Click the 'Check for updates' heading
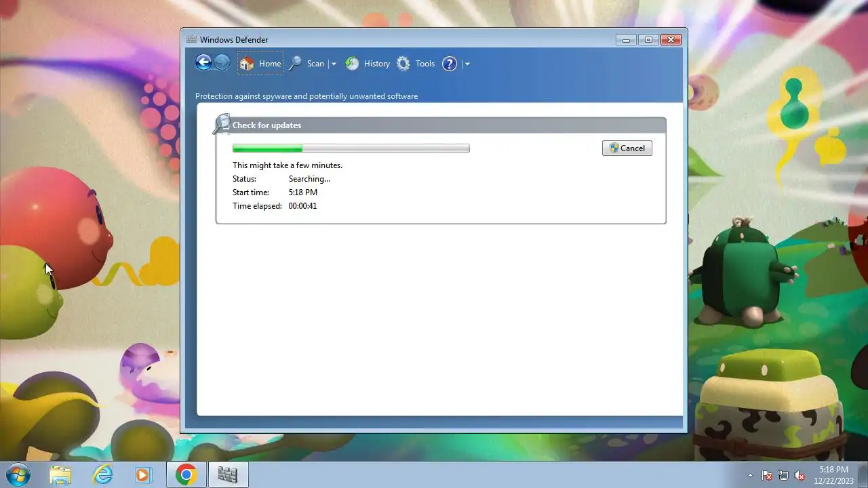 [267, 125]
